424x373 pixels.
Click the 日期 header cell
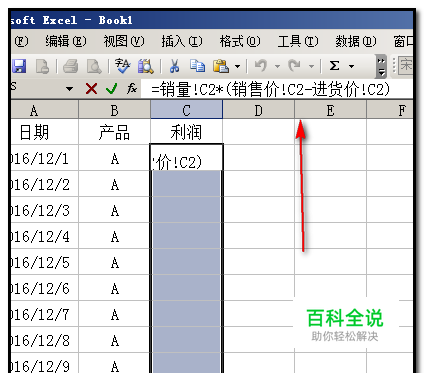coord(45,132)
